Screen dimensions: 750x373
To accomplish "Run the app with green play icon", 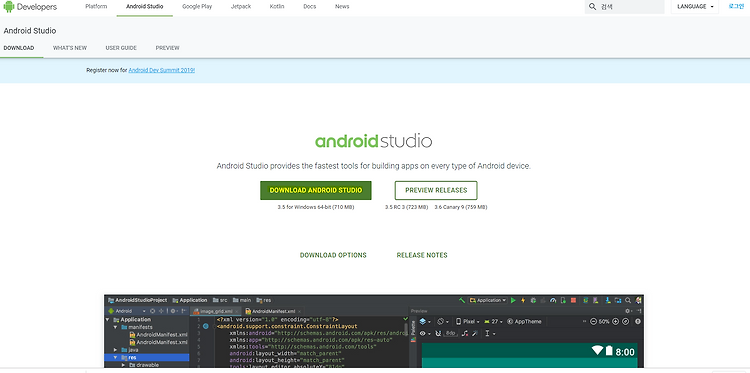I will [x=513, y=300].
